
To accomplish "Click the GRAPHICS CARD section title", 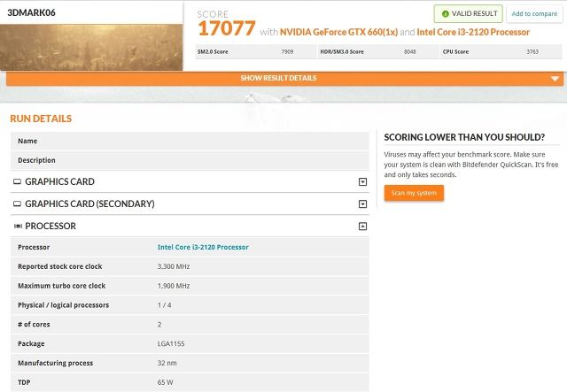I will 59,181.
